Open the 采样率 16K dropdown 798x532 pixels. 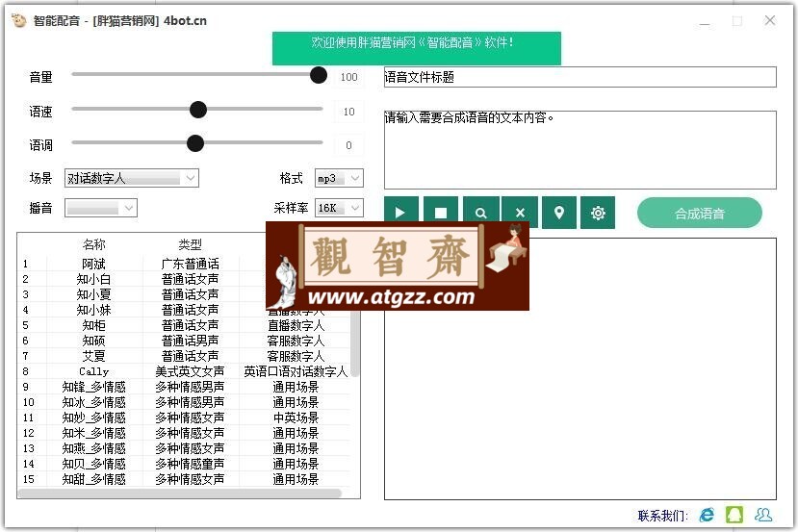pos(339,208)
